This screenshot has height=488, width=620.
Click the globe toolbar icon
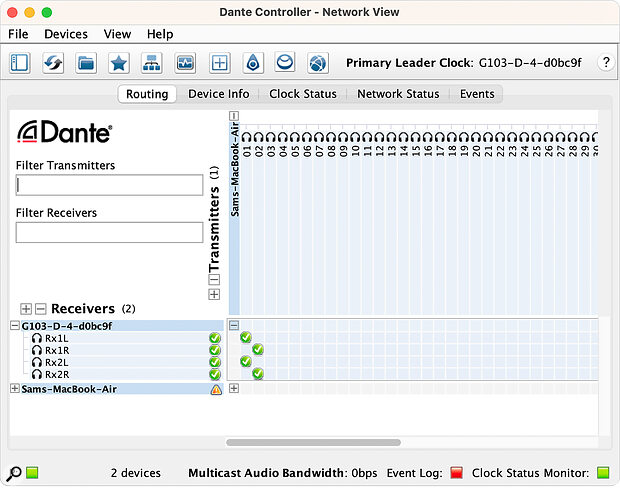[x=318, y=63]
